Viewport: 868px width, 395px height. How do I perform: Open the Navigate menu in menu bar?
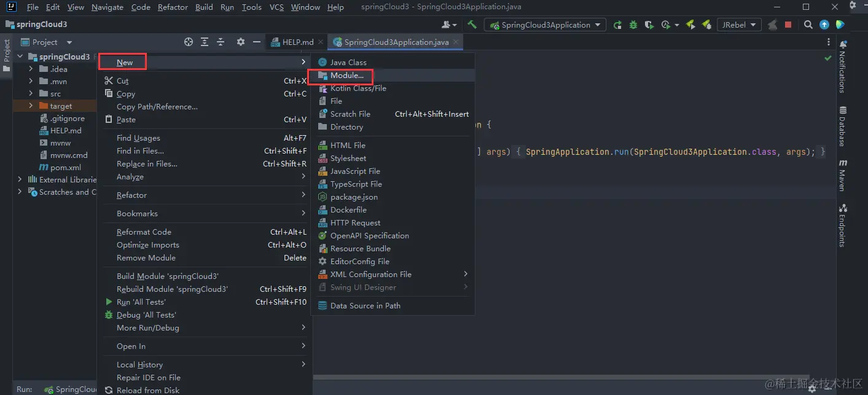(108, 7)
